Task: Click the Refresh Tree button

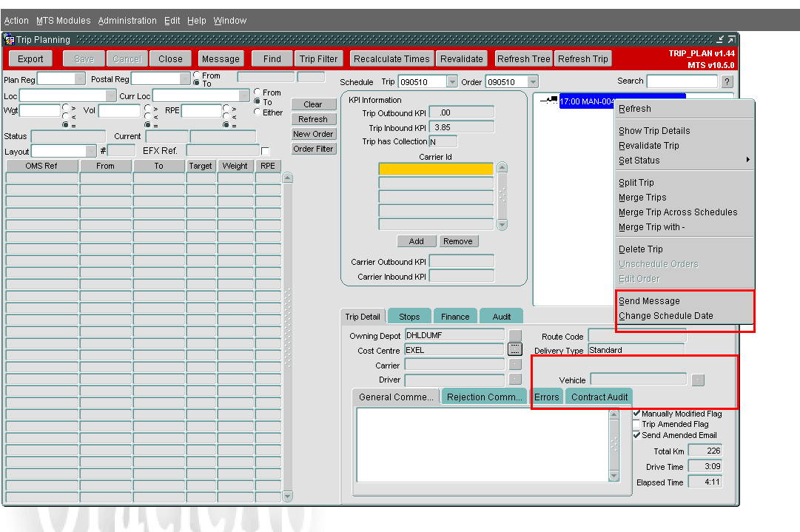Action: pyautogui.click(x=524, y=58)
